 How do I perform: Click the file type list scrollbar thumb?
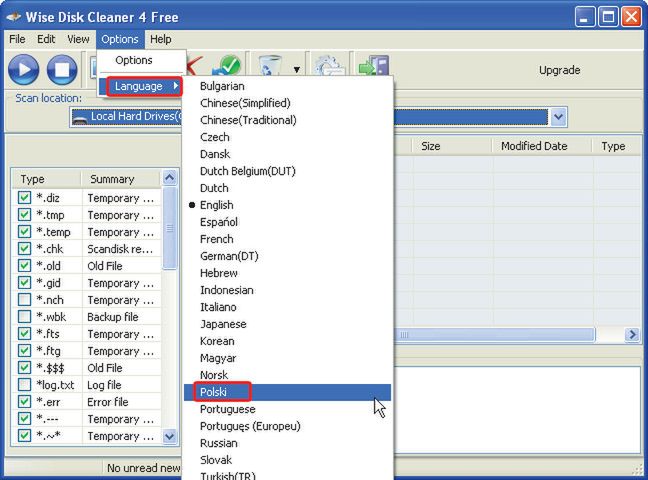click(x=170, y=228)
